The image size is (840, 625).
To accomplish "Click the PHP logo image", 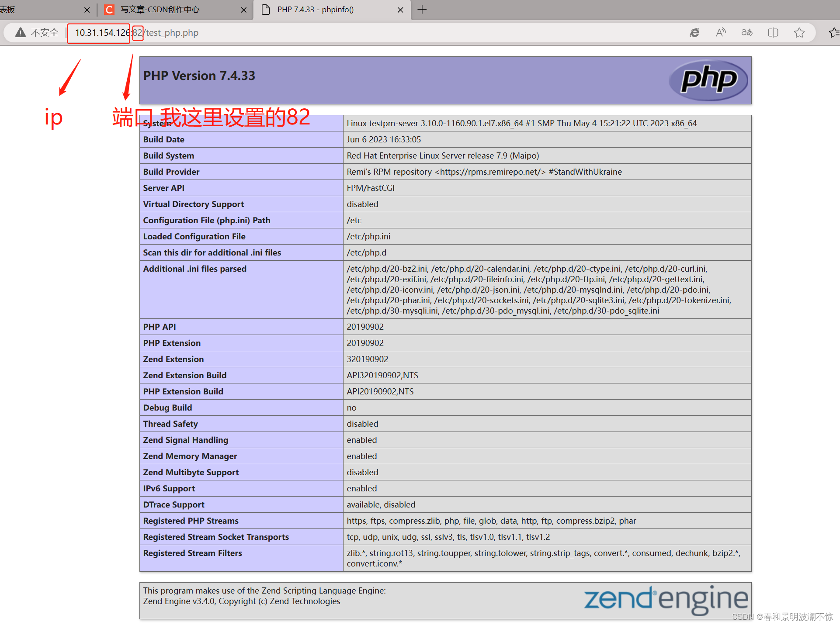I will coord(708,80).
